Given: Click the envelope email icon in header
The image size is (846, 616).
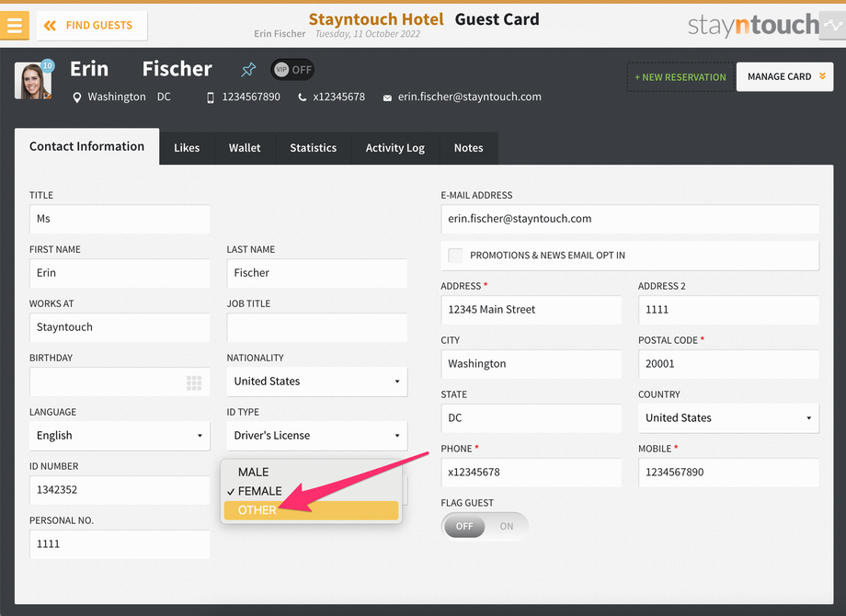Looking at the screenshot, I should coord(387,98).
